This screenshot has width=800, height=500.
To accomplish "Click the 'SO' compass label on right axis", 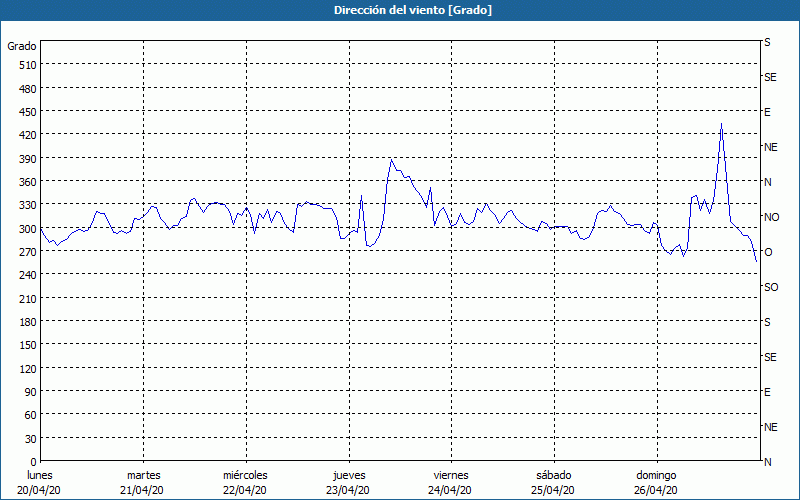I will (x=771, y=287).
